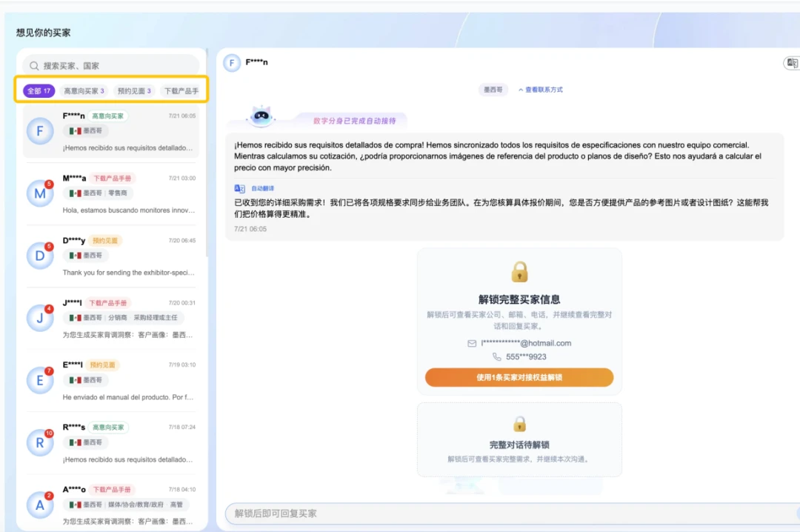Click the 高意向买家 tag on R****s
Viewport: 800px width, 532px height.
pos(108,428)
